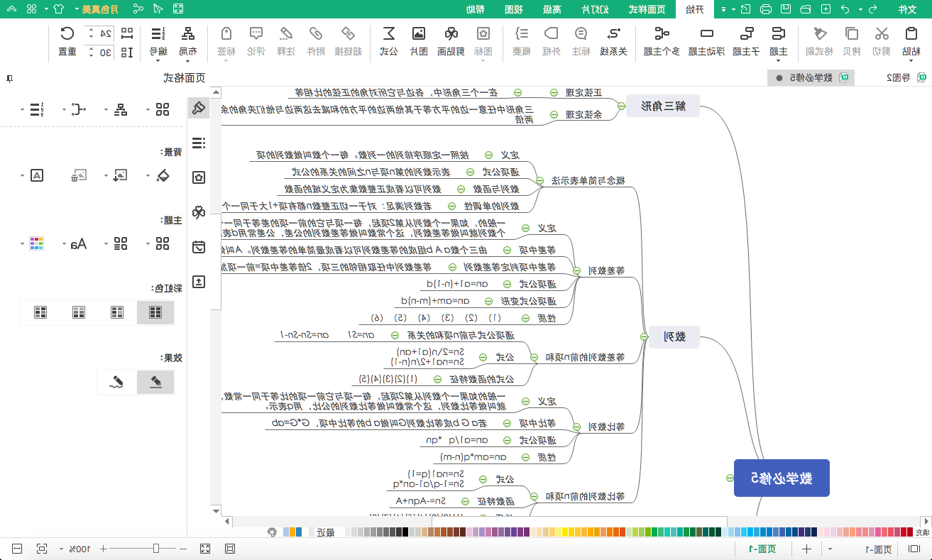Click the 等比数列的前n项和 node
932x560 pixels.
pos(584,496)
